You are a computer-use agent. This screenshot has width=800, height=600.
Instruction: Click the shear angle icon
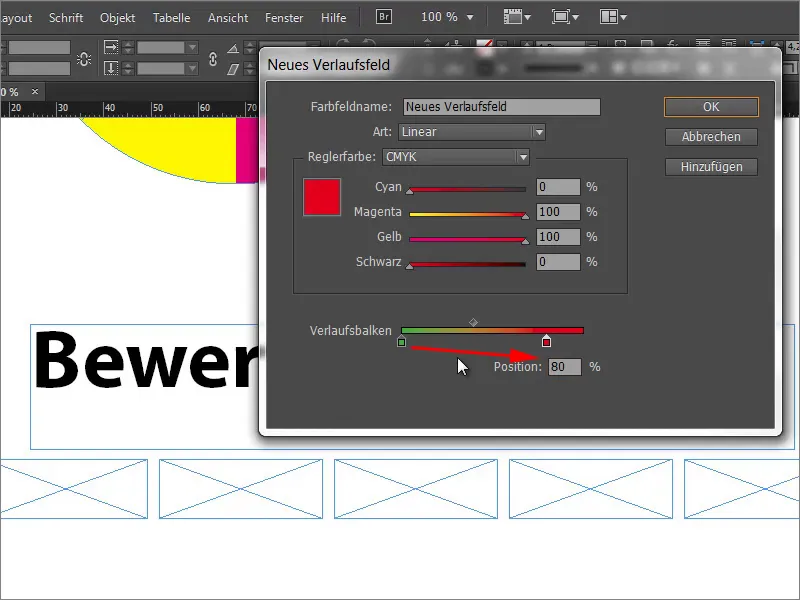pos(233,69)
